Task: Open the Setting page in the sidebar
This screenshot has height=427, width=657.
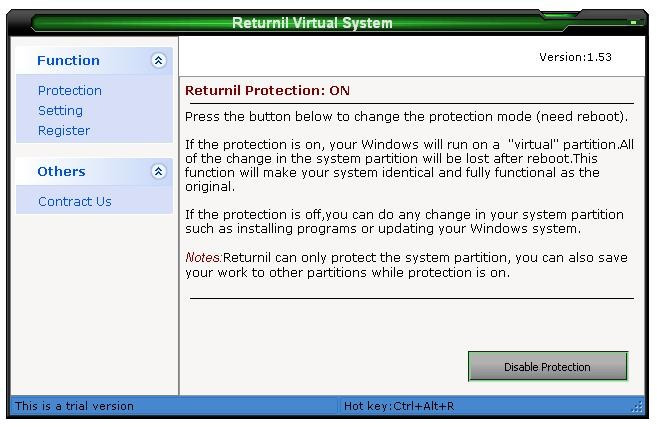Action: 60,111
